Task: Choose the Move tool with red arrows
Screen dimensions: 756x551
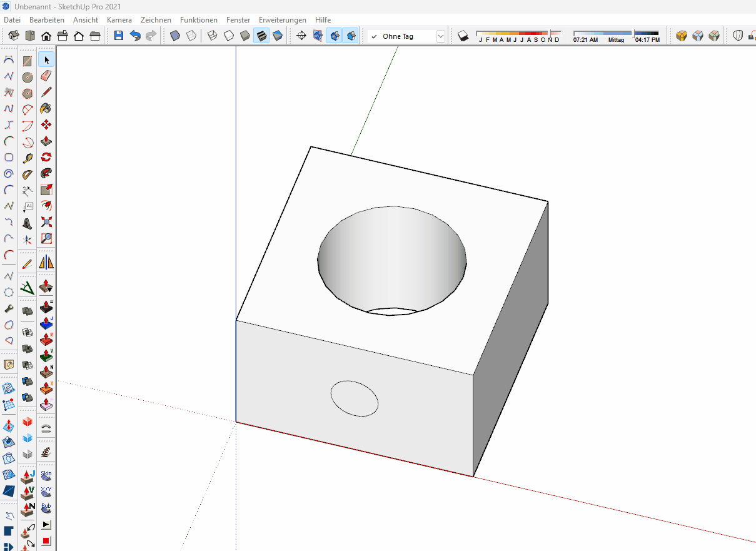Action: pos(46,125)
